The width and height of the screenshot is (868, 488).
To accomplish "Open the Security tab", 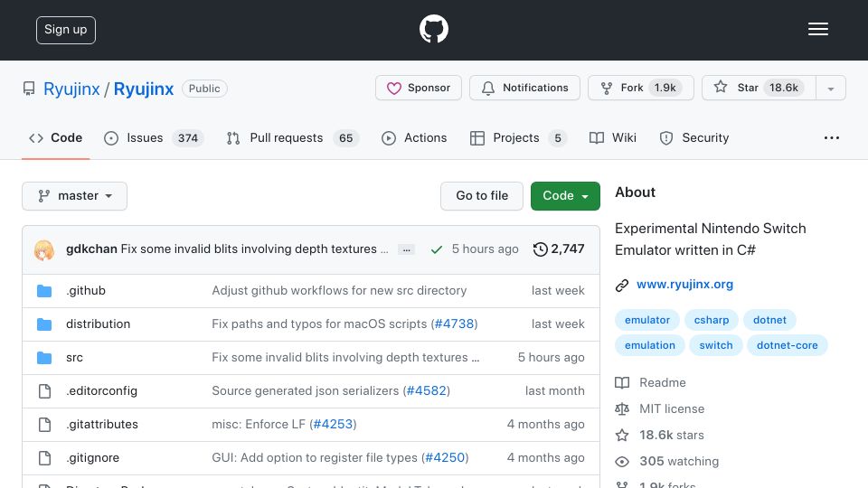I will [694, 137].
